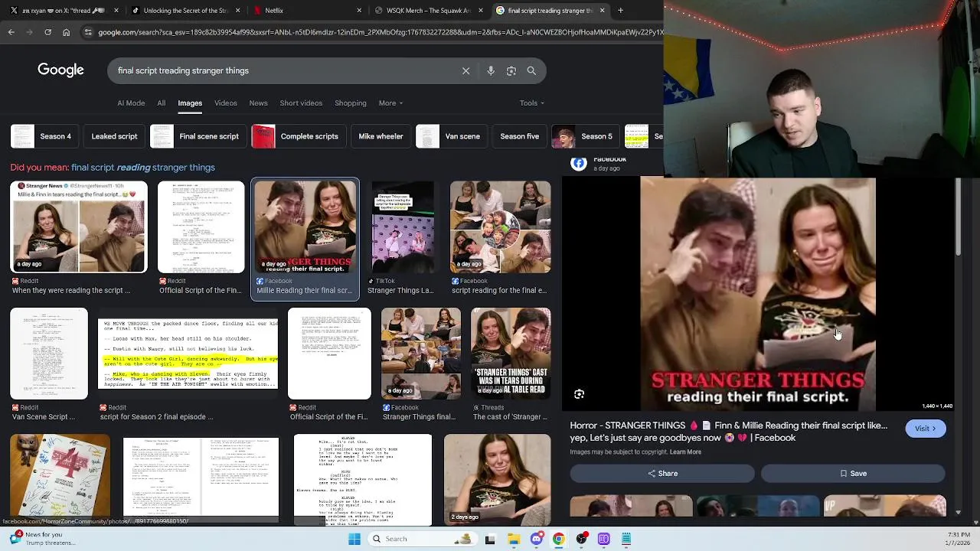
Task: Open Windows Start menu
Action: pos(354,539)
